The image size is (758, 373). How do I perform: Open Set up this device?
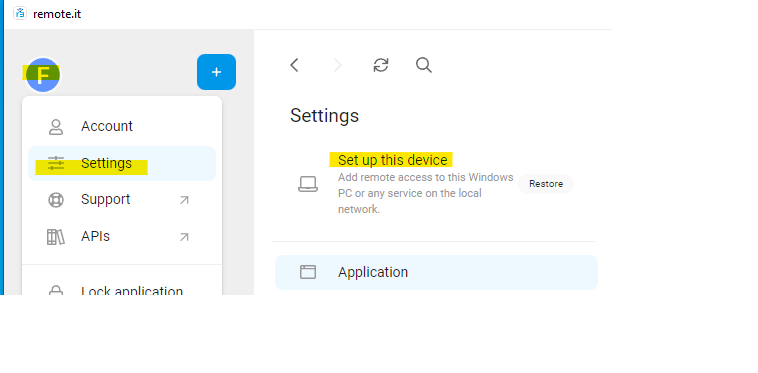pos(393,160)
